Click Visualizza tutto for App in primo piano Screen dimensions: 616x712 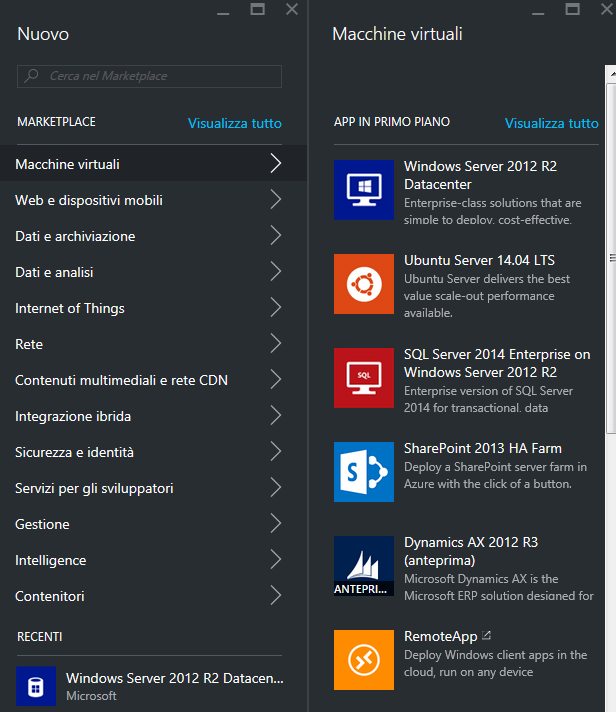click(x=551, y=123)
